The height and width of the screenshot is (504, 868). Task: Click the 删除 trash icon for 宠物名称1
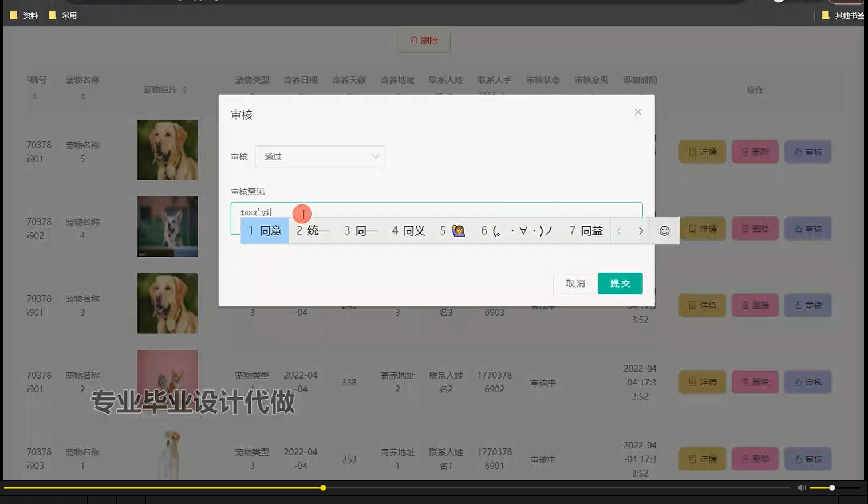tap(745, 459)
